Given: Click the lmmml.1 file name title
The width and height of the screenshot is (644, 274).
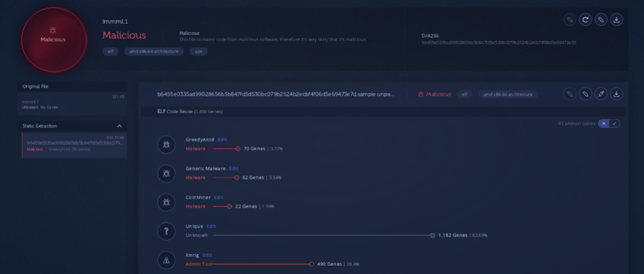Looking at the screenshot, I should [114, 21].
